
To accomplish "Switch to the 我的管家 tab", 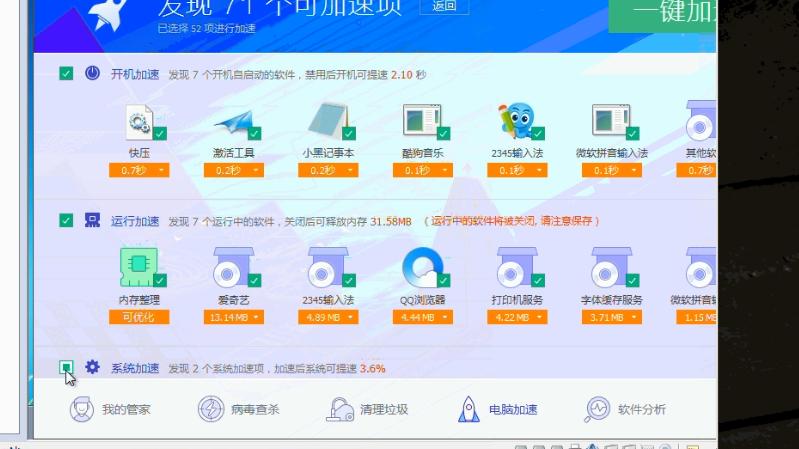I will coord(110,409).
